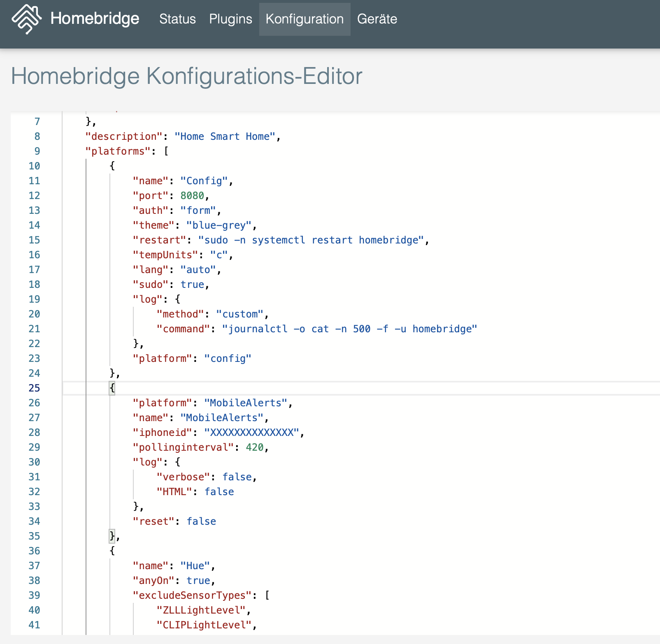Click the "verbose" false value
Viewport: 660px width, 644px height.
coord(237,477)
